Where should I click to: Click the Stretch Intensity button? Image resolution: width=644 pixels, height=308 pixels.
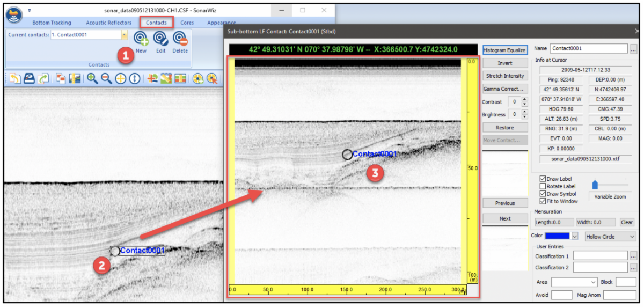click(x=504, y=76)
